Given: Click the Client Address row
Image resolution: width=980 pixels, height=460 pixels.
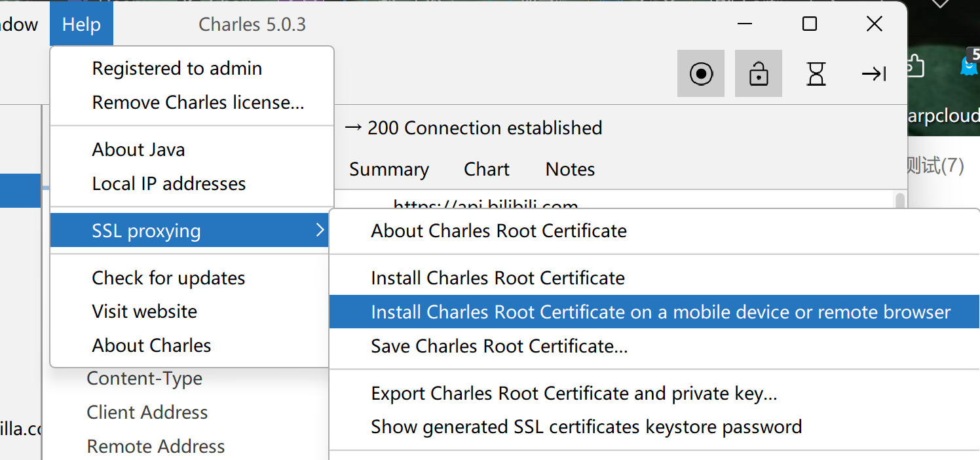Looking at the screenshot, I should coord(147,412).
